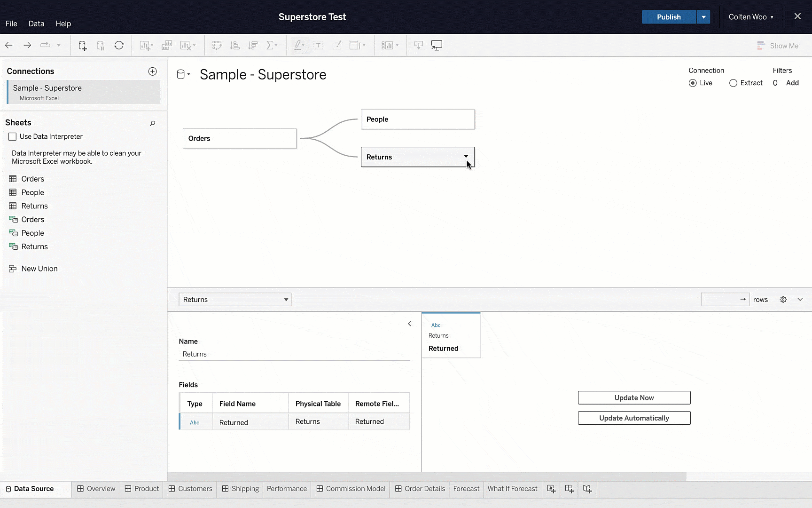Collapse the preview pane with down chevron
This screenshot has height=508, width=812.
800,300
